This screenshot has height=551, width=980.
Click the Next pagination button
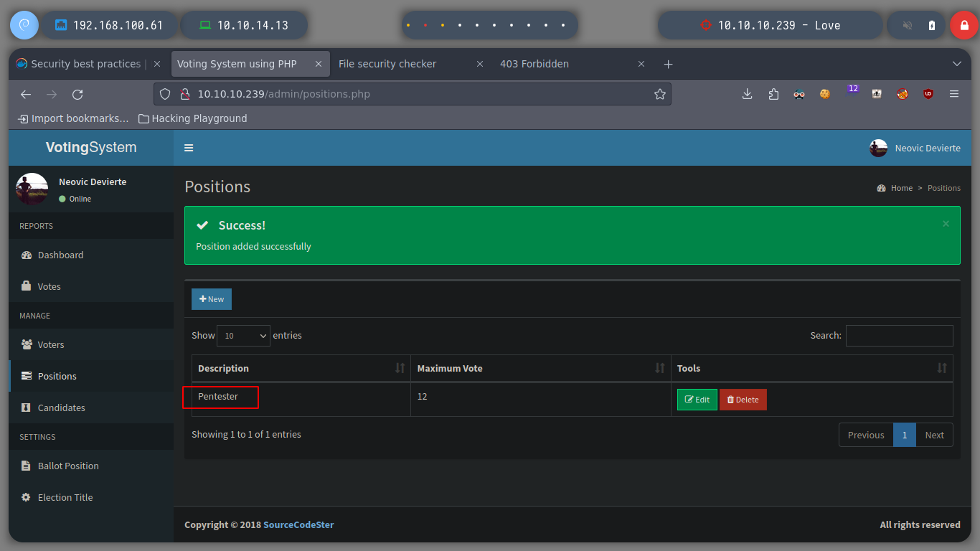[934, 435]
